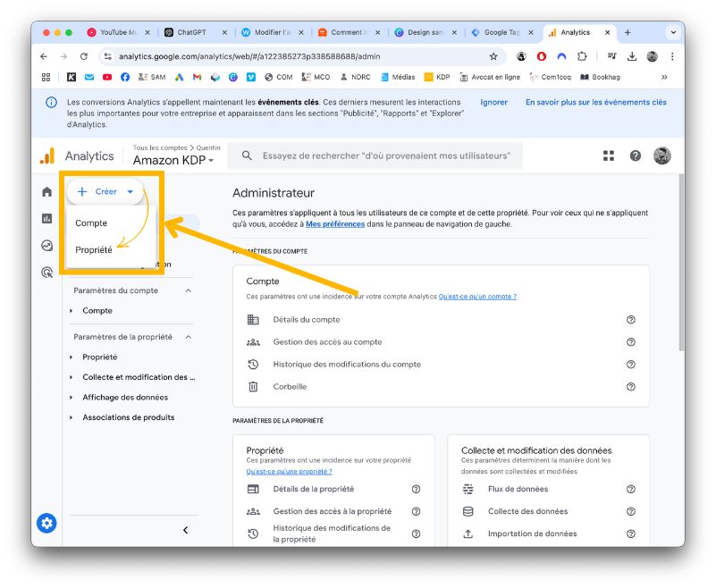Open Qu'est-ce qu'un compte link
716x588 pixels.
point(477,297)
